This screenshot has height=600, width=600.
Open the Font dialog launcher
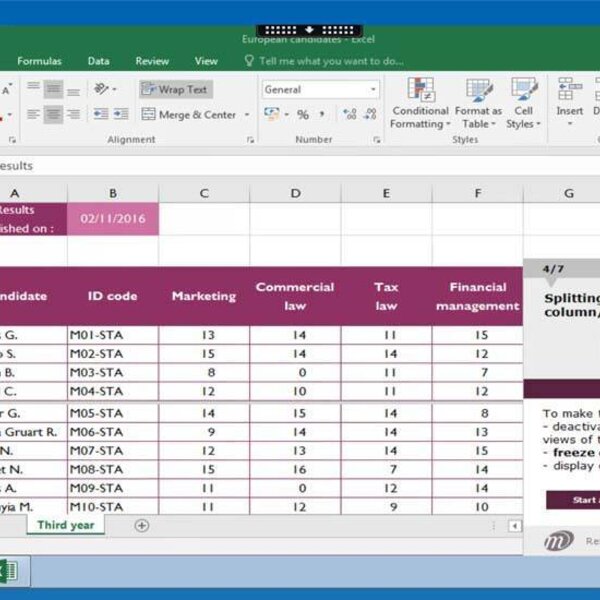click(x=12, y=140)
